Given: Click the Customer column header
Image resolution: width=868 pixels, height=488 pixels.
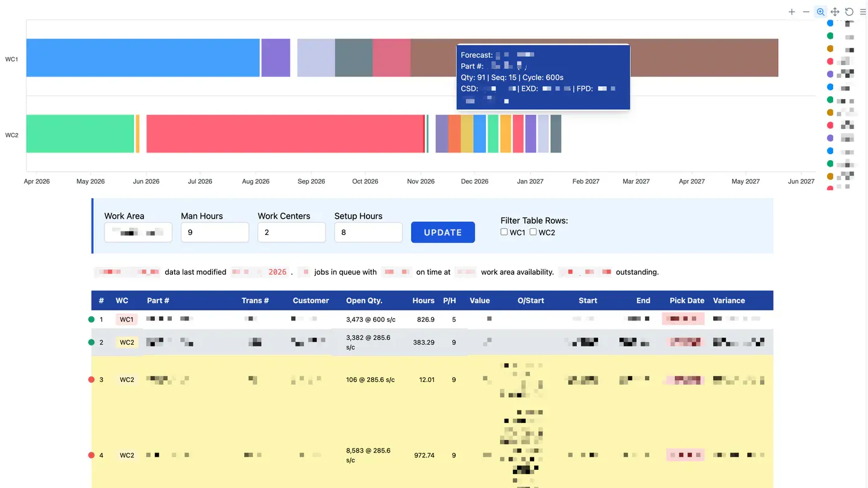Looking at the screenshot, I should (x=311, y=301).
